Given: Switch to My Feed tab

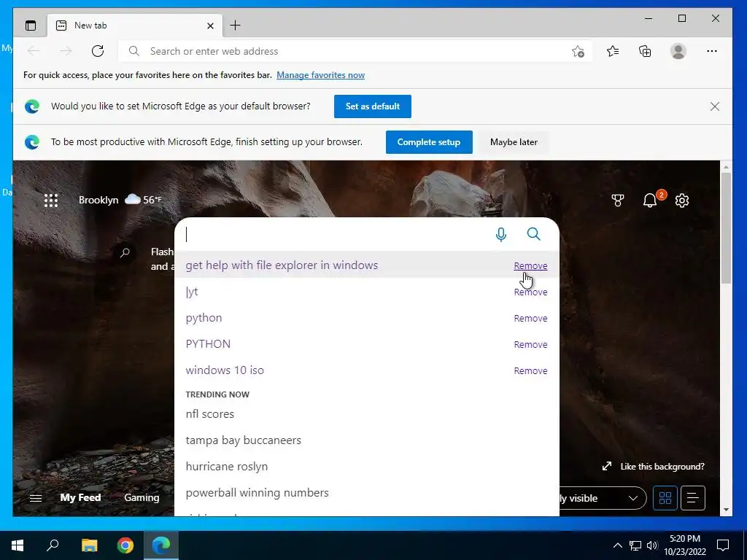Looking at the screenshot, I should pyautogui.click(x=80, y=497).
